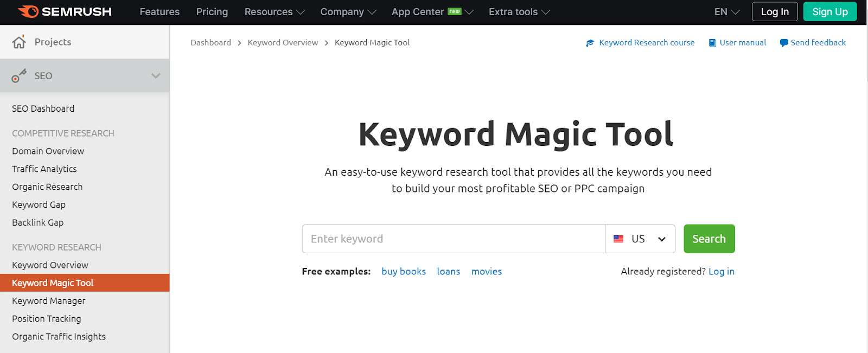Image resolution: width=868 pixels, height=353 pixels.
Task: Open the Company dropdown menu
Action: [348, 12]
